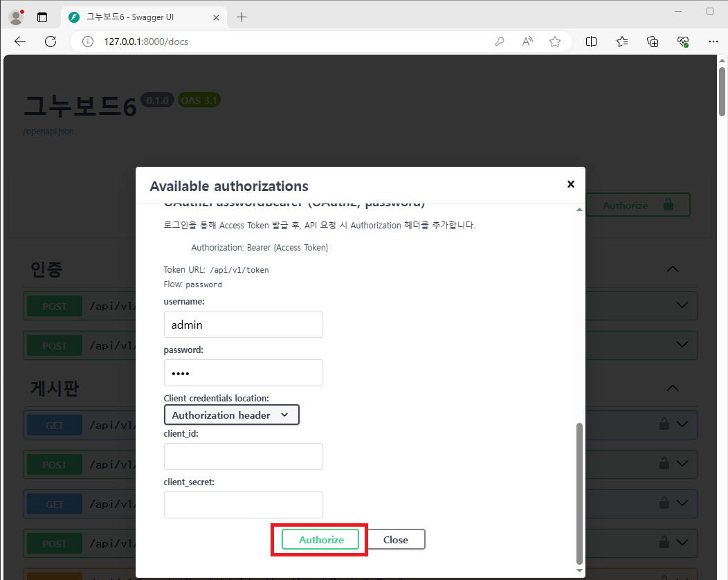Open the saved passwords key icon

[500, 42]
